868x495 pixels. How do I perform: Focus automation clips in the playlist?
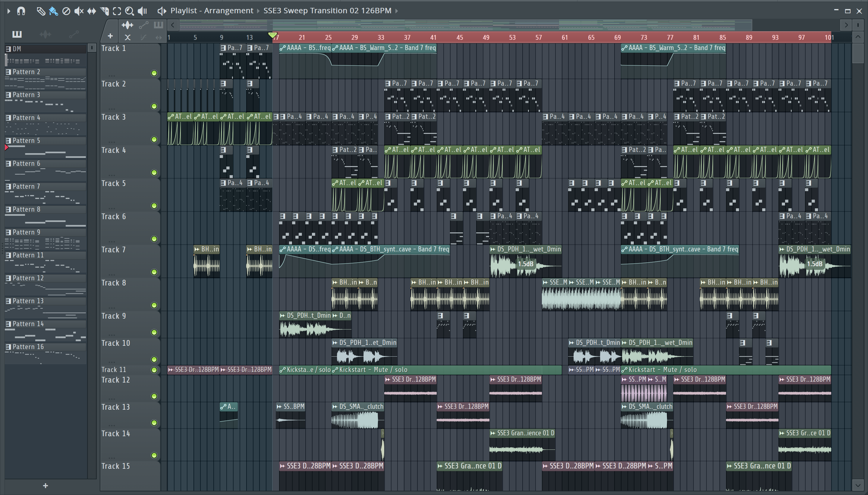[144, 25]
